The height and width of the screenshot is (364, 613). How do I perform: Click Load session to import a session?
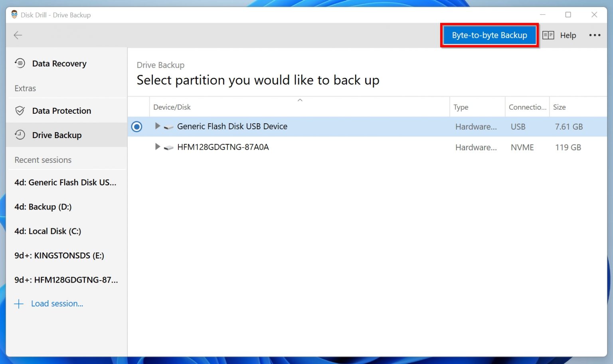(57, 303)
